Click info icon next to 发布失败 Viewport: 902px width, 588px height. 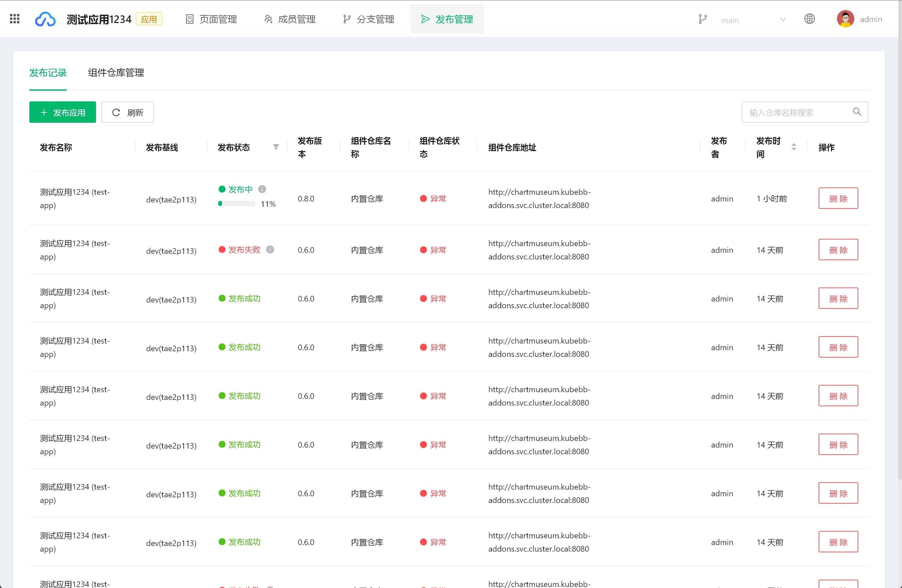tap(270, 249)
